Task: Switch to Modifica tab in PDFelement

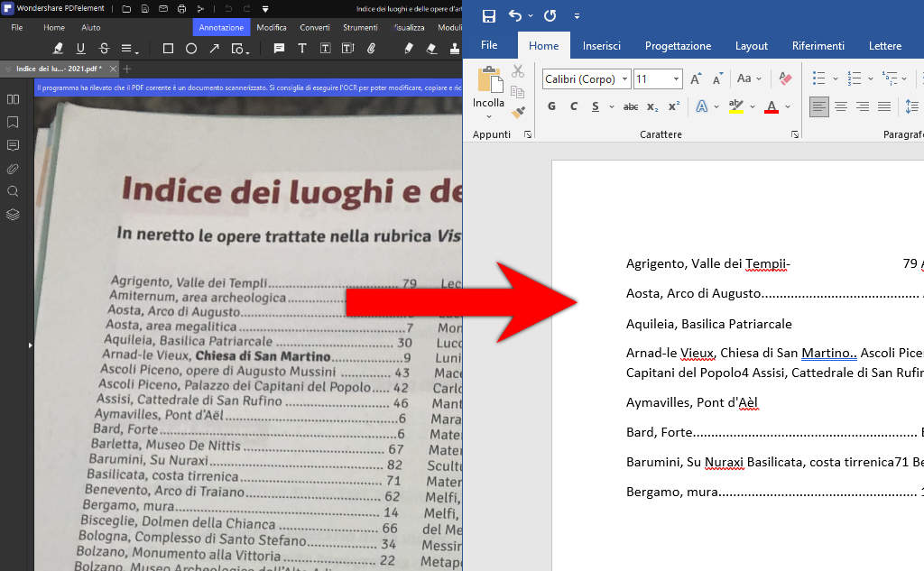Action: [272, 28]
